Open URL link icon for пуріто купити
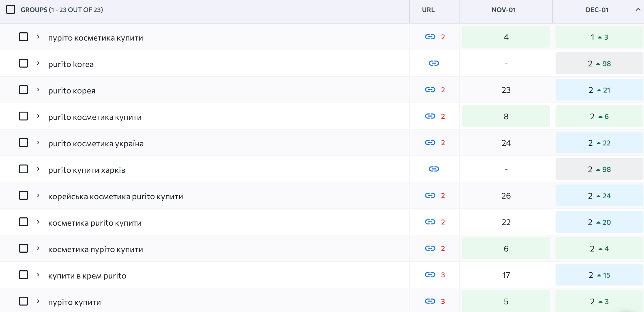The image size is (644, 312). pos(430,301)
